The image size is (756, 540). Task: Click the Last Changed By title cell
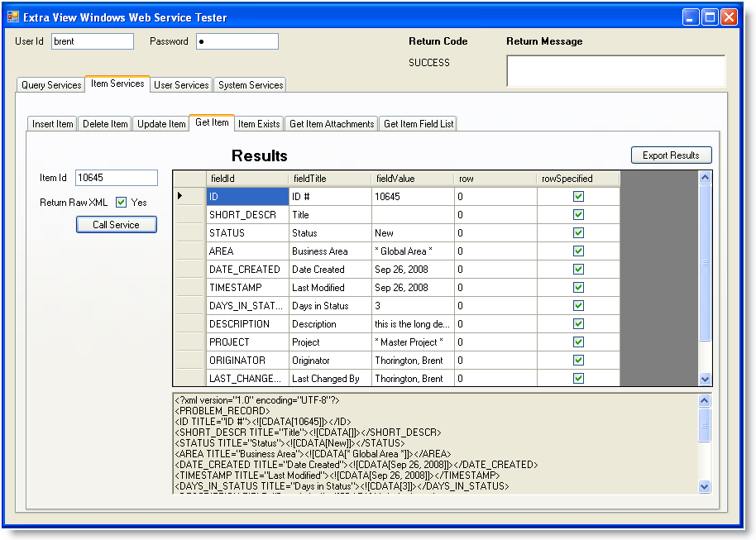330,379
